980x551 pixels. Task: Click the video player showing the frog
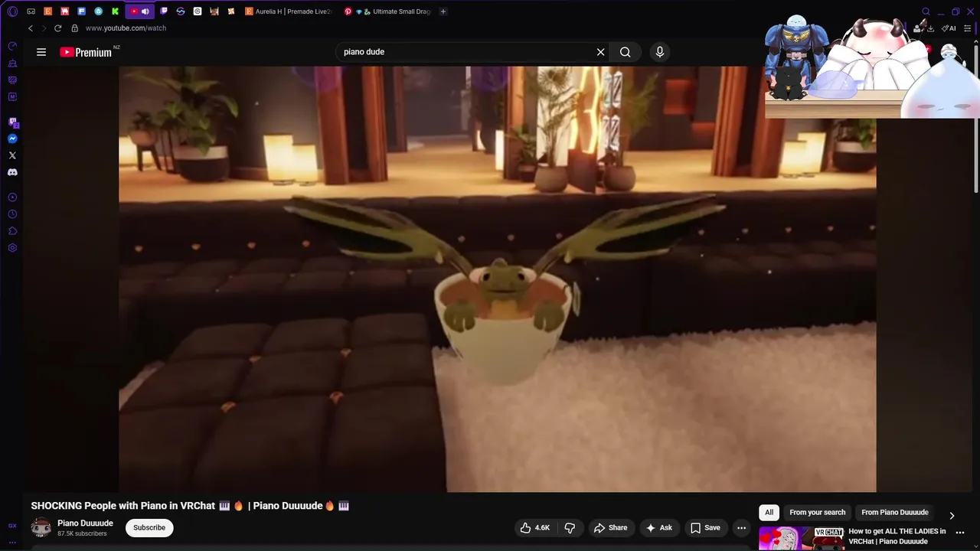click(x=498, y=279)
